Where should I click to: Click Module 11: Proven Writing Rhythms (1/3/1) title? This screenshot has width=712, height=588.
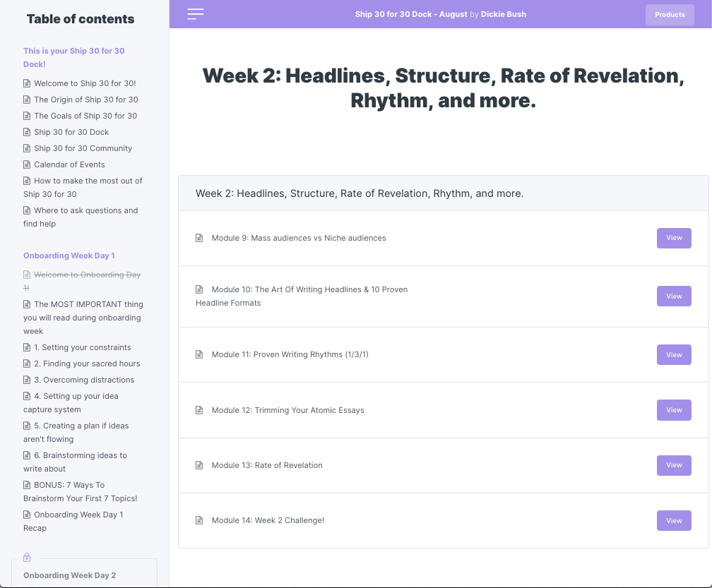click(x=290, y=354)
